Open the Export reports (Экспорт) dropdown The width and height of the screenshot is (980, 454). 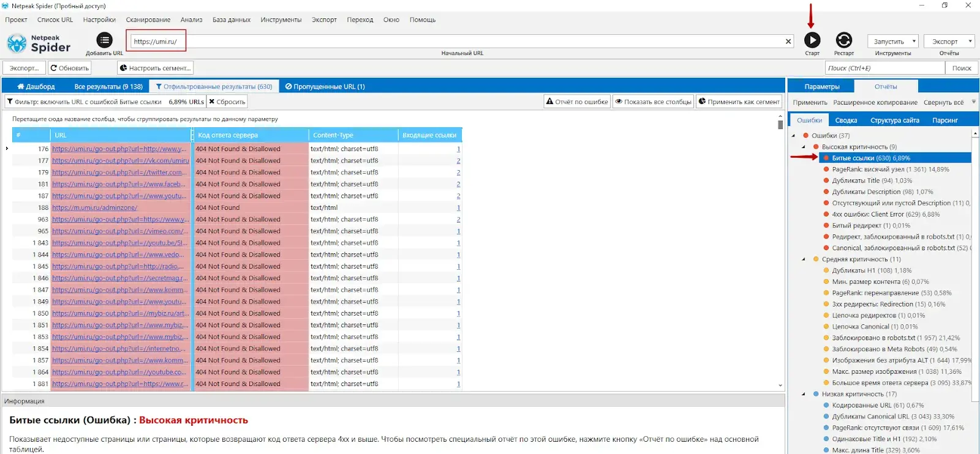point(949,42)
